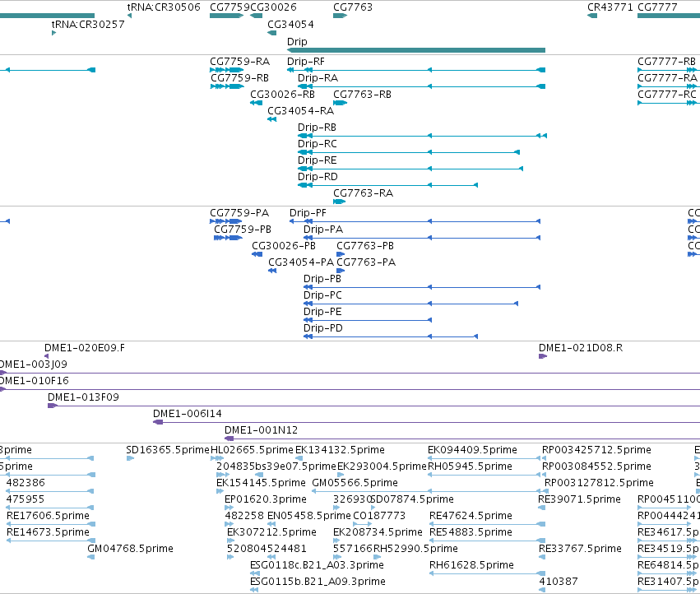Select the CG7777-RA transcript label

point(667,78)
